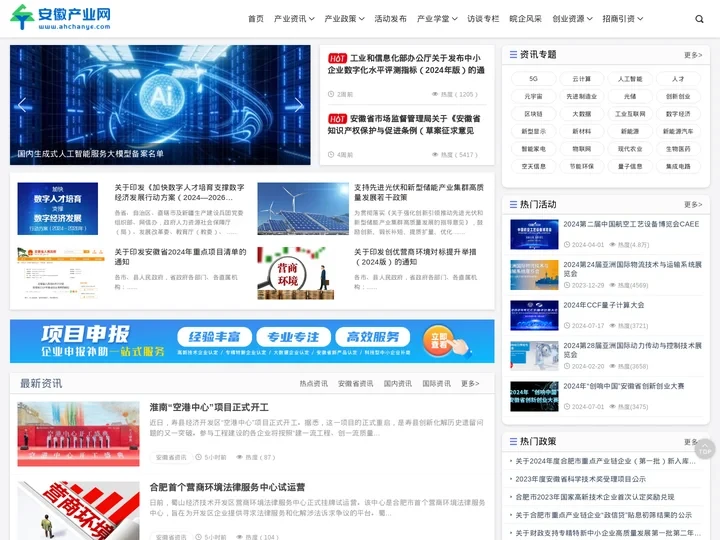Expand the 创业资源 dropdown menu

(x=572, y=19)
